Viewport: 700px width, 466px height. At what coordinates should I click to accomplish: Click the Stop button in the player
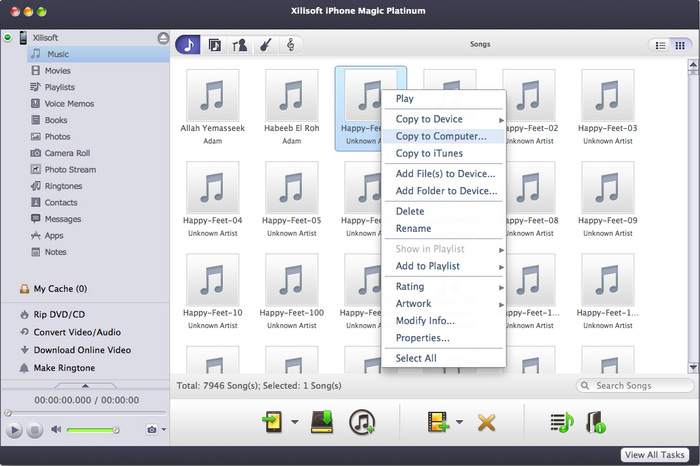[x=34, y=430]
